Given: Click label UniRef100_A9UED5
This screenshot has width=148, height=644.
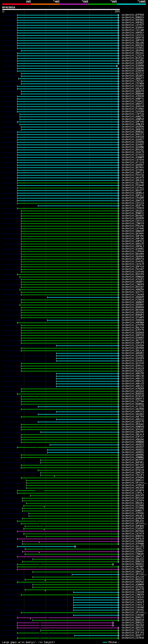Looking at the screenshot, I should 133,297.
